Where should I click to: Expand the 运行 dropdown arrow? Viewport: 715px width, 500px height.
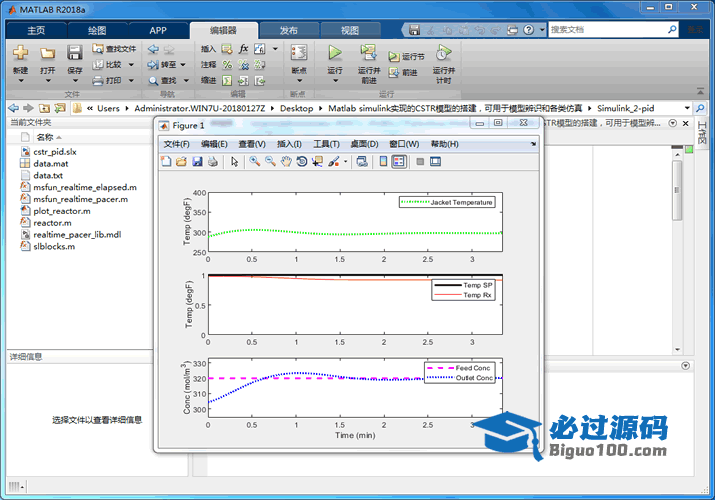tap(335, 81)
